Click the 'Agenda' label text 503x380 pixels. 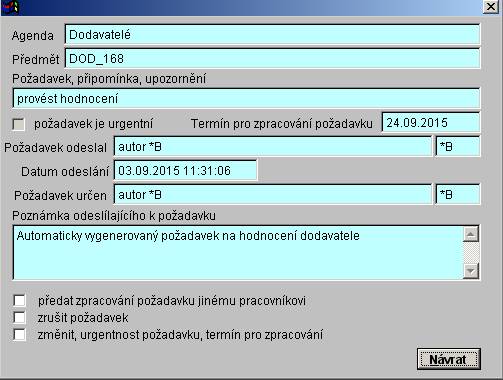(x=33, y=36)
